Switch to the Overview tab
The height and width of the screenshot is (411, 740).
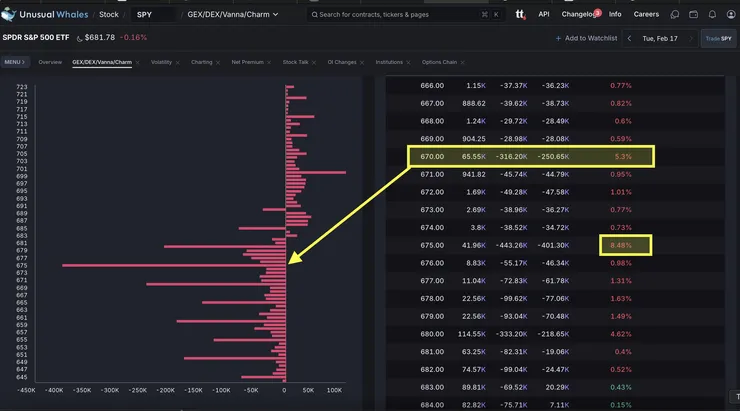click(x=50, y=62)
